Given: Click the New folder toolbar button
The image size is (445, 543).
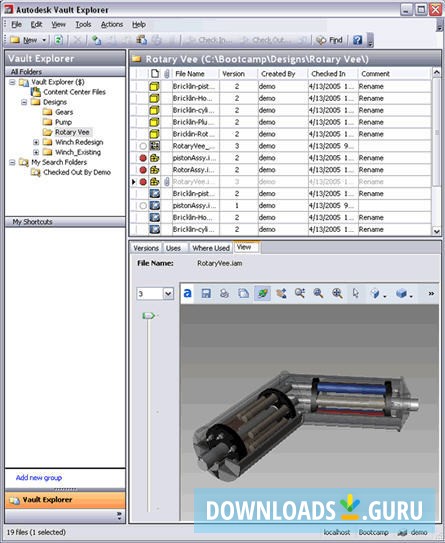Looking at the screenshot, I should 23,40.
